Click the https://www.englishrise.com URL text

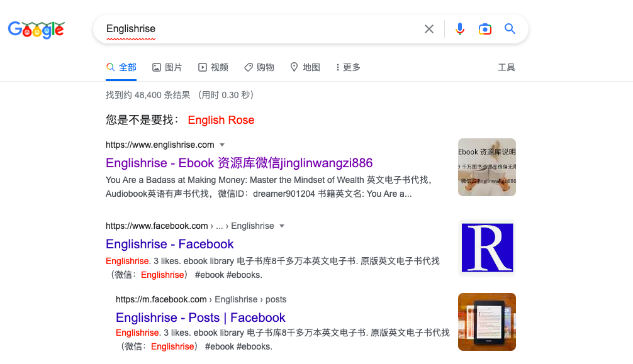point(160,145)
